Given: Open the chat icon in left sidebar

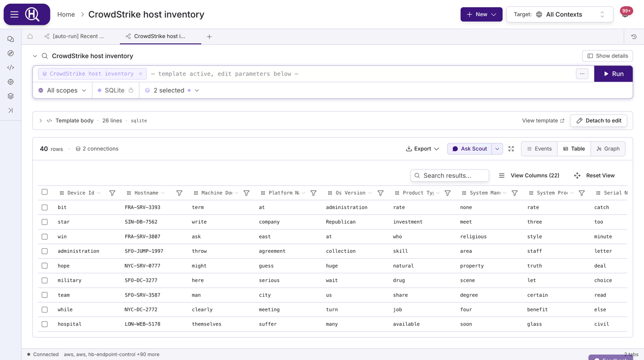Looking at the screenshot, I should click(x=11, y=39).
